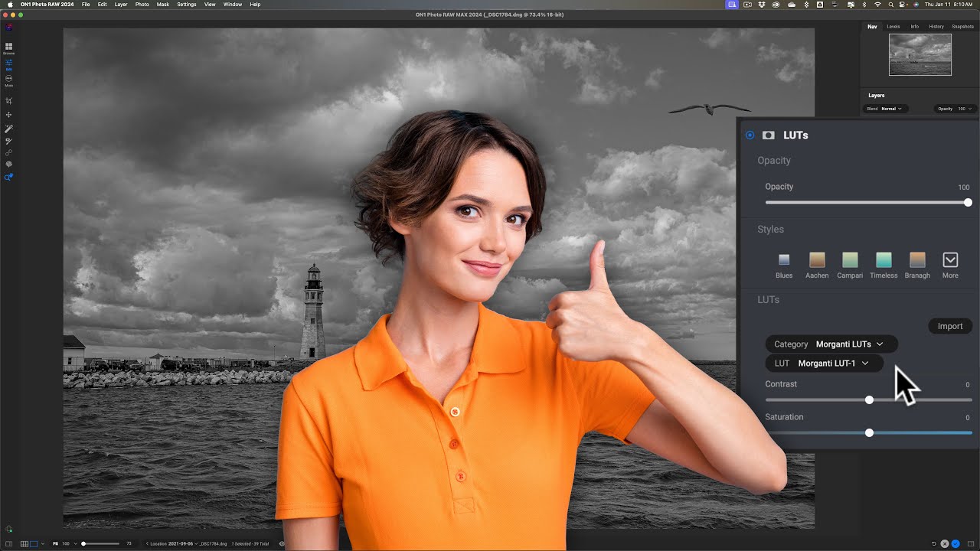Open the Creative Cloud menu bar icon
The height and width of the screenshot is (551, 980).
click(x=776, y=5)
